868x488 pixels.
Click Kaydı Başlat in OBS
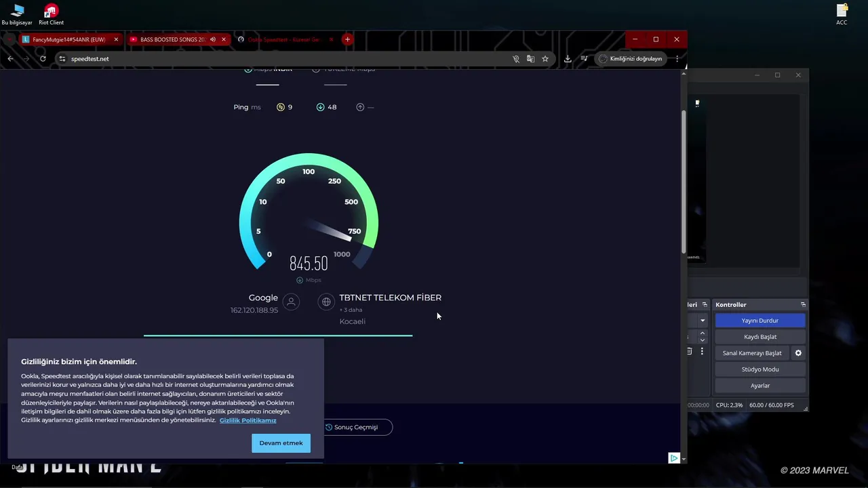click(759, 337)
